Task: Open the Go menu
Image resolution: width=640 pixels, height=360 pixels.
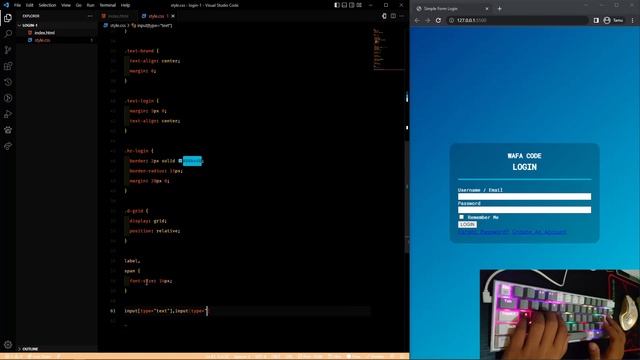Action: point(78,5)
